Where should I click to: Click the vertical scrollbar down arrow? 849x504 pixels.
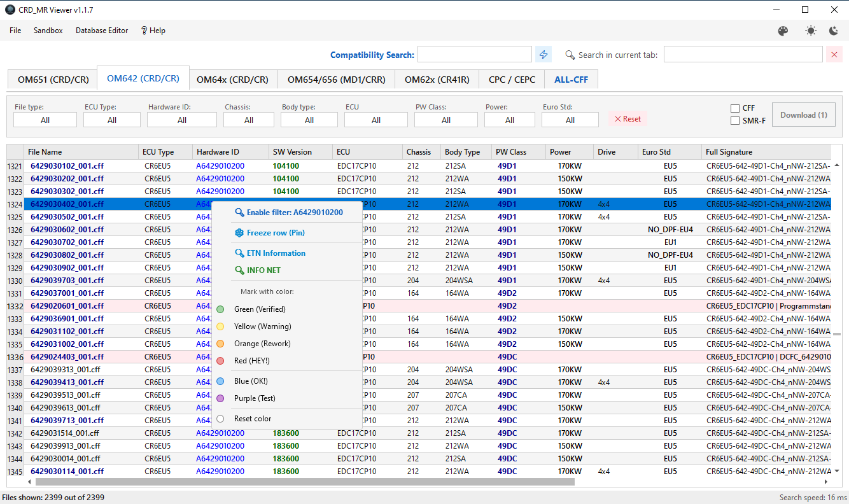tap(837, 471)
